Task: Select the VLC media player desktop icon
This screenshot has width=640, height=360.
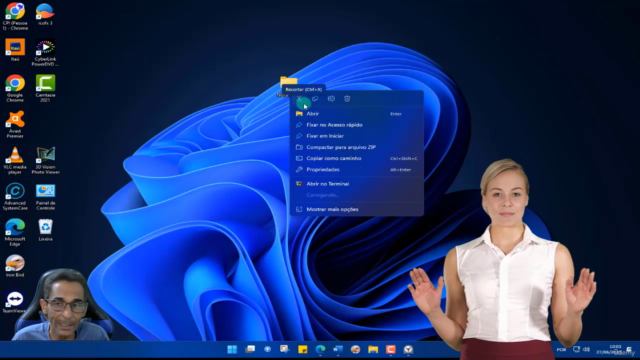Action: click(15, 160)
